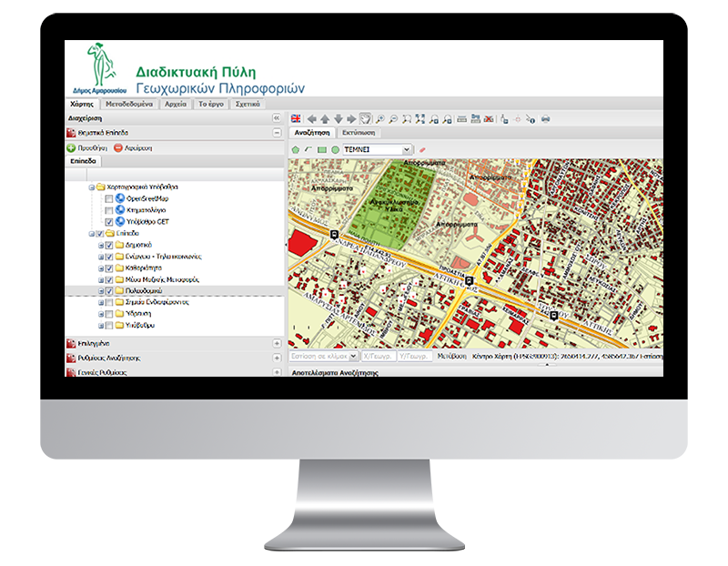Select the identify info arrow tool

pos(531,119)
